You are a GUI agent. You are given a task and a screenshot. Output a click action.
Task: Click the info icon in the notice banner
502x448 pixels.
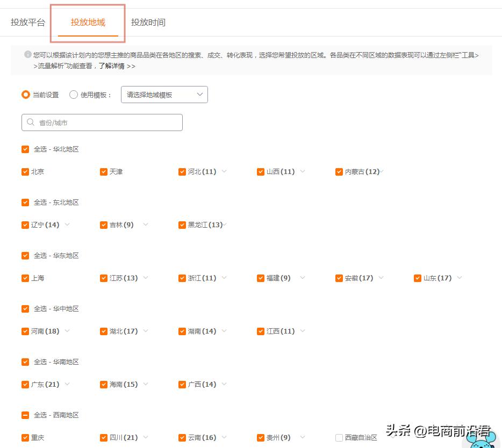(27, 55)
